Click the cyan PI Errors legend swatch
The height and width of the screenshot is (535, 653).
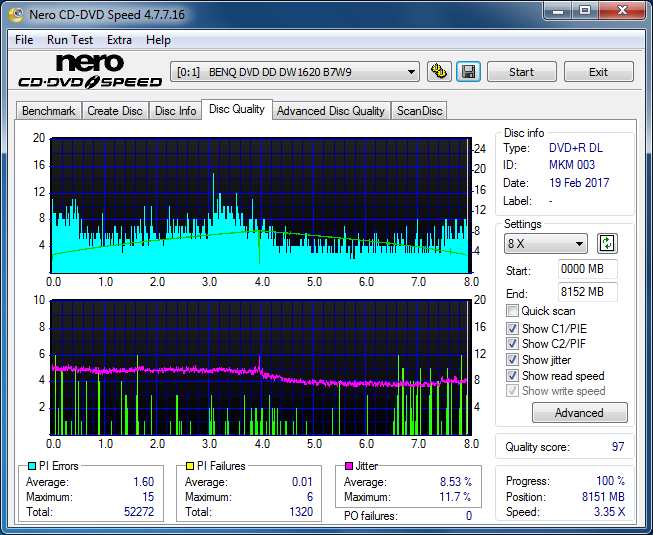pos(32,466)
